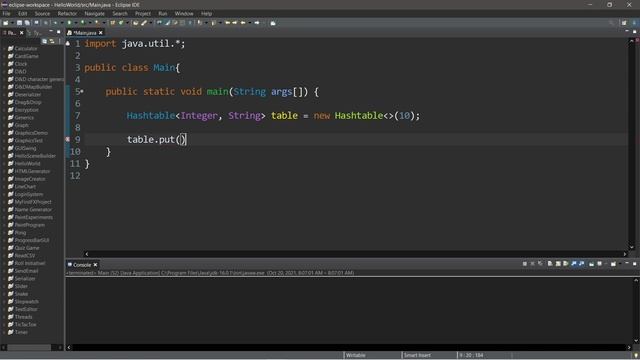
Task: Open the Run menu
Action: tap(162, 13)
